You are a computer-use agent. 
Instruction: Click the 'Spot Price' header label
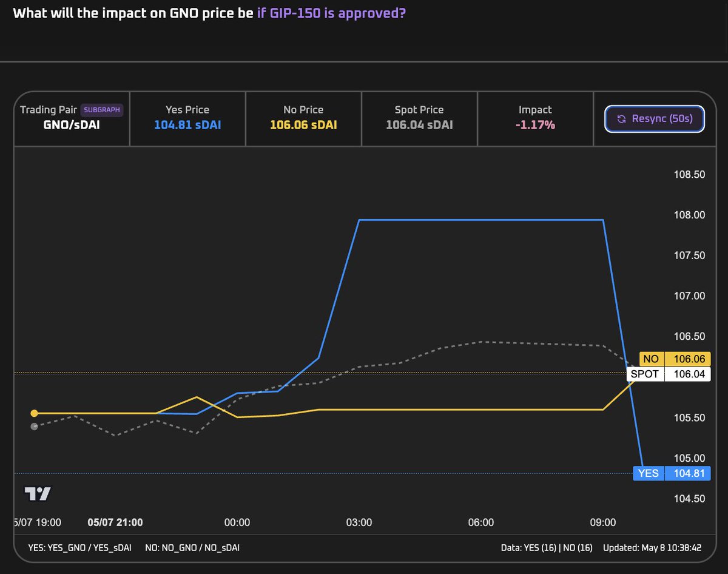click(x=419, y=110)
